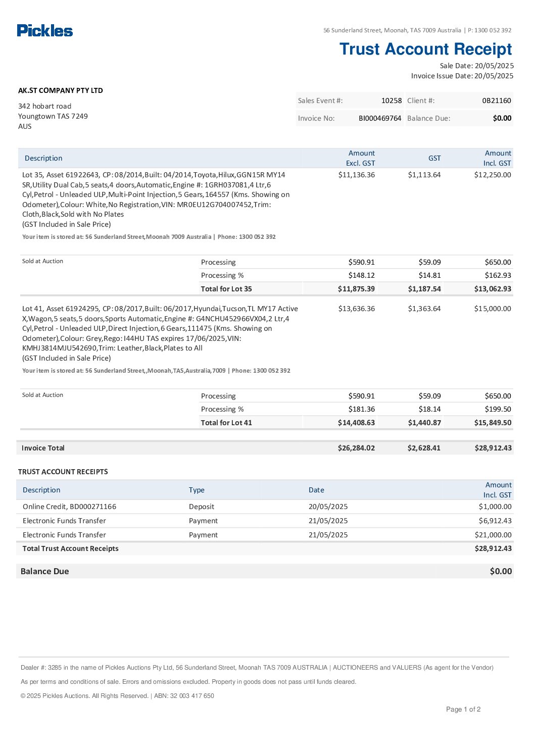Click the Lot 35 sale price $11,136.36

click(x=357, y=175)
